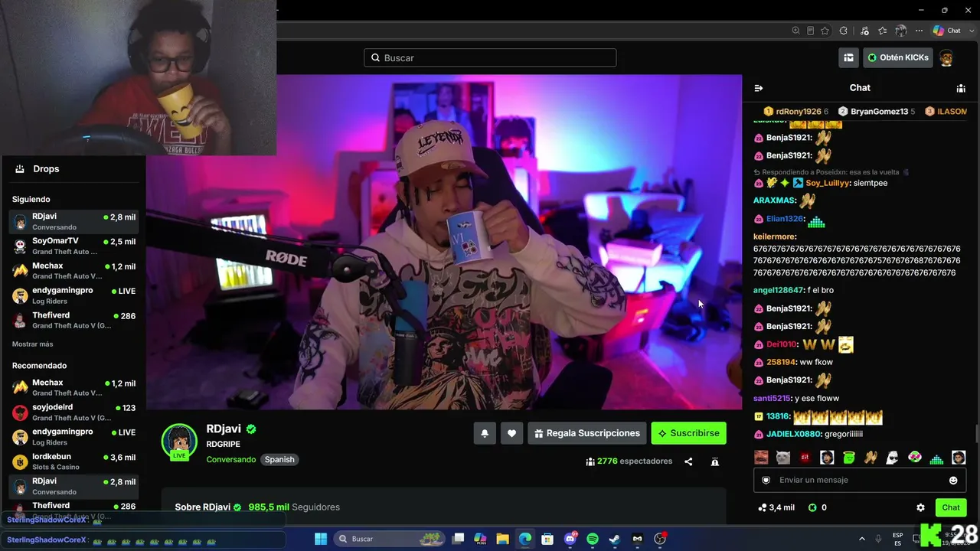Screen dimensions: 980x551
Task: Add this page to browser favorites
Action: point(825,31)
